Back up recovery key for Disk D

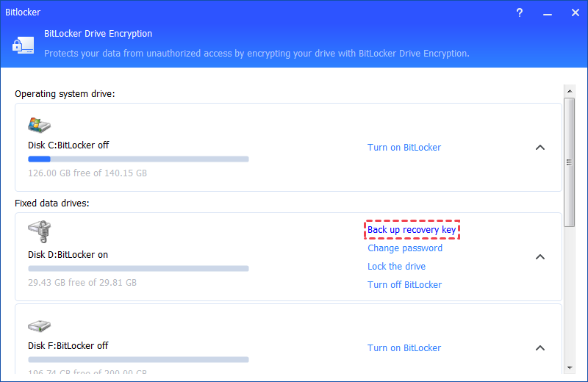pos(412,230)
